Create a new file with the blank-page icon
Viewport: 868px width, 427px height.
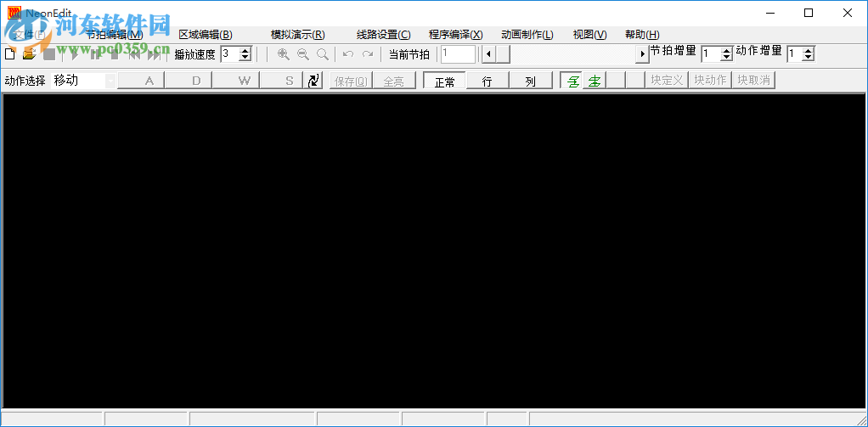[x=9, y=54]
